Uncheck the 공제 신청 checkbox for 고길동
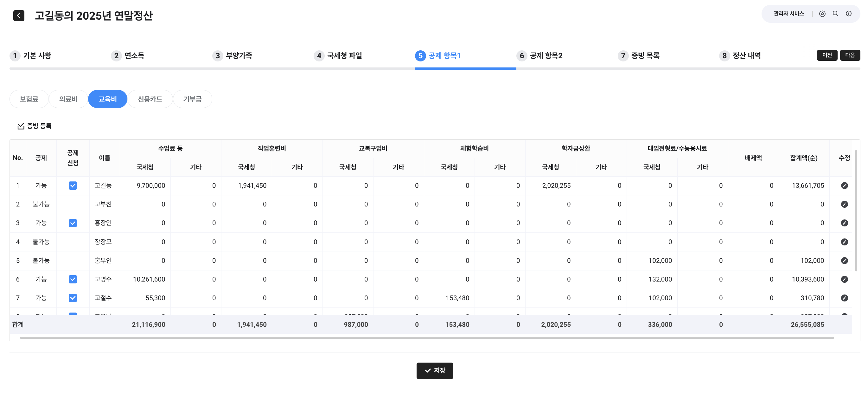Image resolution: width=868 pixels, height=399 pixels. coord(73,186)
